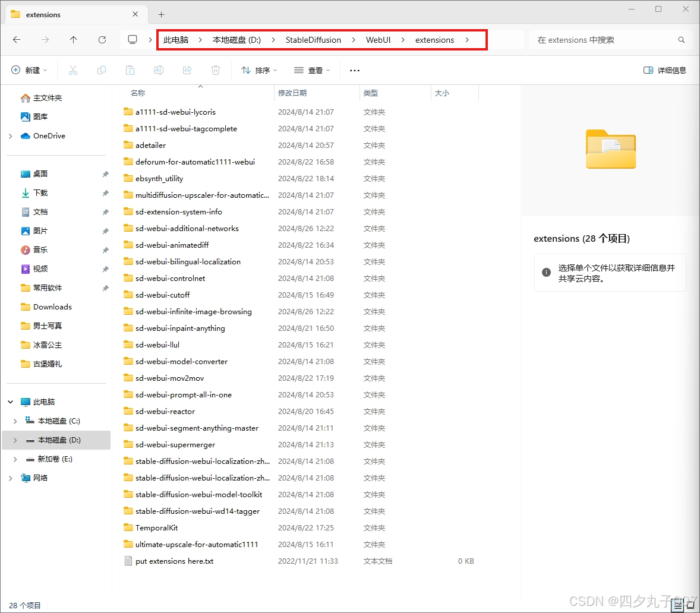The width and height of the screenshot is (700, 613).
Task: Refresh the extensions folder view
Action: coord(102,40)
